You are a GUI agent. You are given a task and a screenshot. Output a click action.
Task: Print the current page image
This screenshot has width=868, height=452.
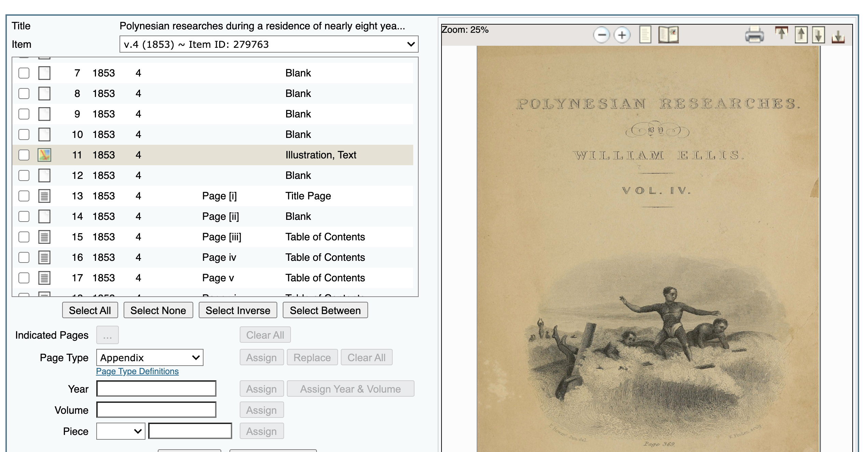click(755, 34)
